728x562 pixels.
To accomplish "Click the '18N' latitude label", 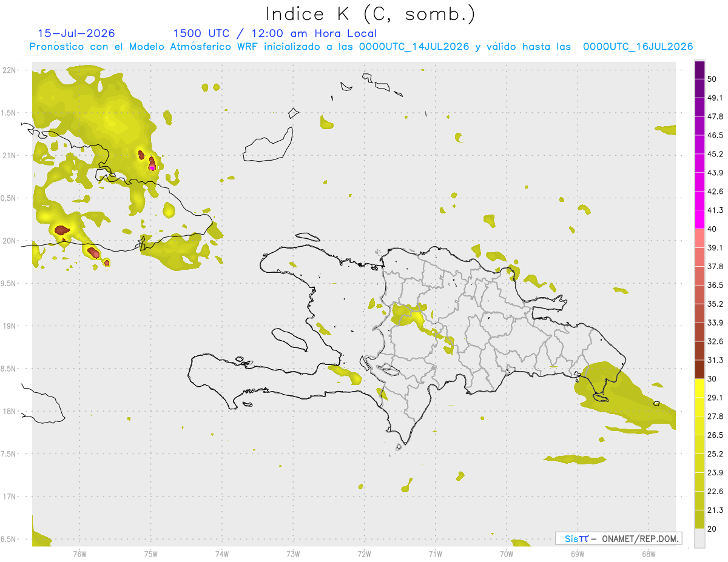I will click(9, 411).
